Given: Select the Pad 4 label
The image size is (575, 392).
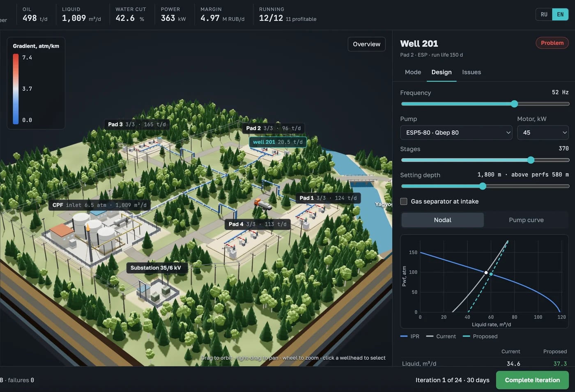Looking at the screenshot, I should [x=258, y=224].
